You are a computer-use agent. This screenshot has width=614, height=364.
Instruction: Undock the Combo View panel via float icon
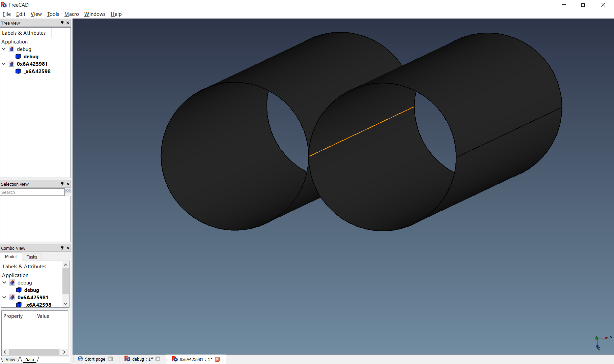coord(62,248)
